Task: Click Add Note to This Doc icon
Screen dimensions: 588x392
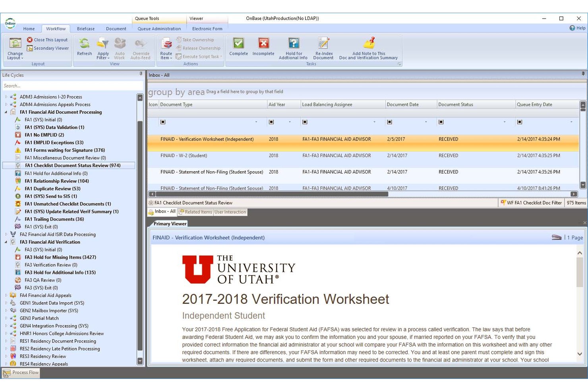Action: pyautogui.click(x=369, y=43)
